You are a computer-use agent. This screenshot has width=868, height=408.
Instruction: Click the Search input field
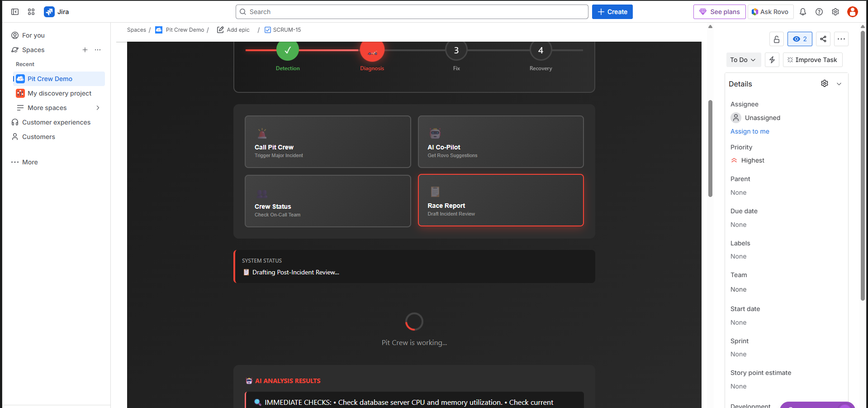412,12
